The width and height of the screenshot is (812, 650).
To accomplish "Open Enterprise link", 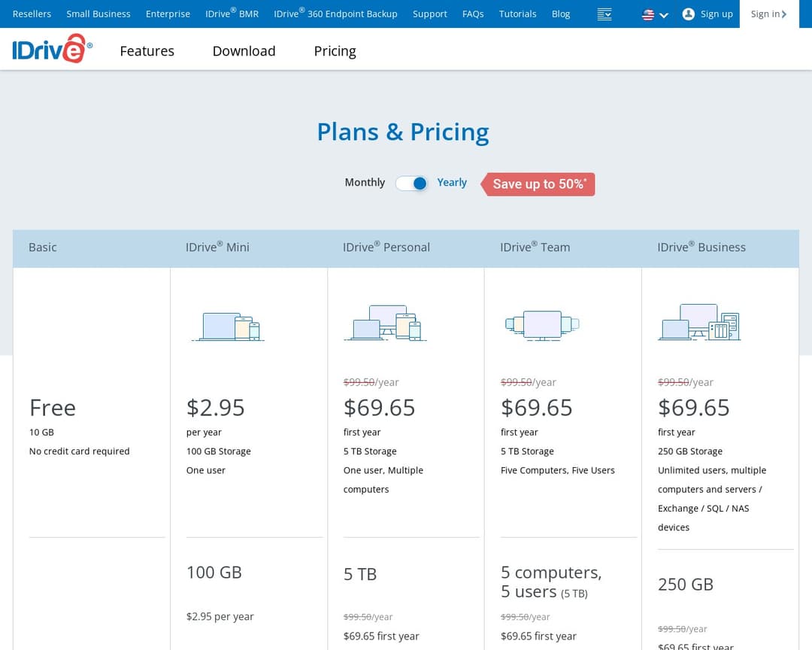I will point(168,14).
